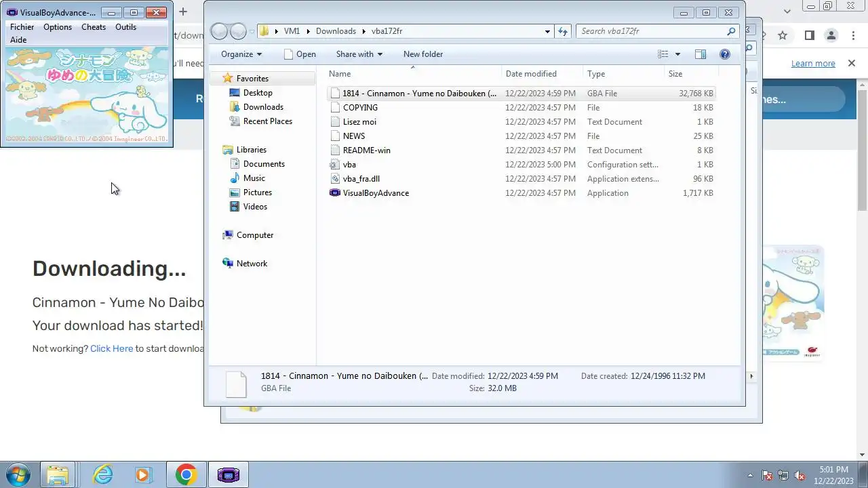Screen dimensions: 868x488
Task: Open Pictures library
Action: pyautogui.click(x=257, y=192)
